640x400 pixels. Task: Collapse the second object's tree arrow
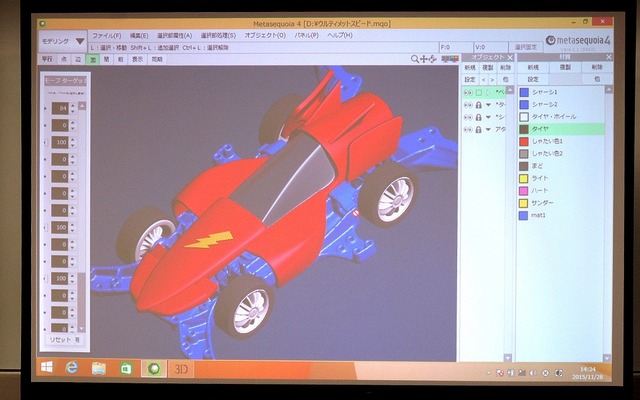[488, 105]
